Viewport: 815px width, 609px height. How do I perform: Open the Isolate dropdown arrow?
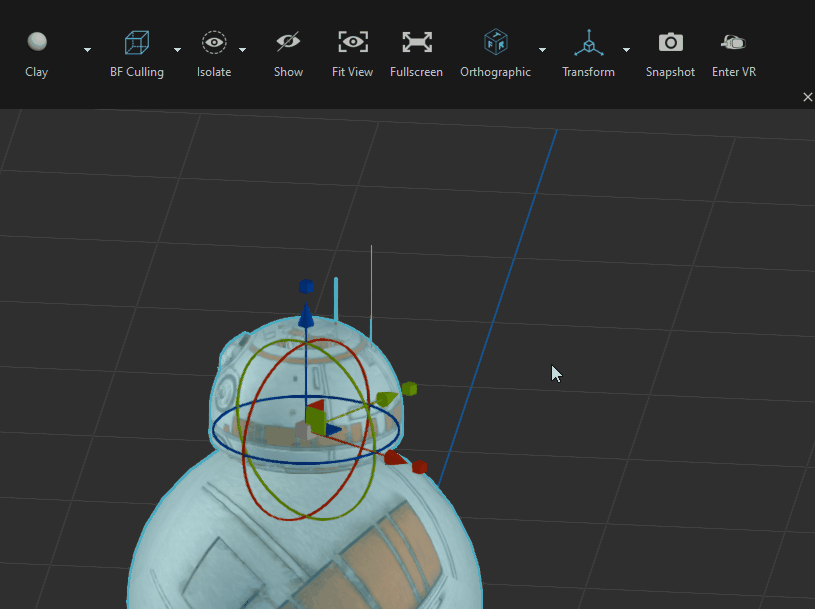(242, 50)
